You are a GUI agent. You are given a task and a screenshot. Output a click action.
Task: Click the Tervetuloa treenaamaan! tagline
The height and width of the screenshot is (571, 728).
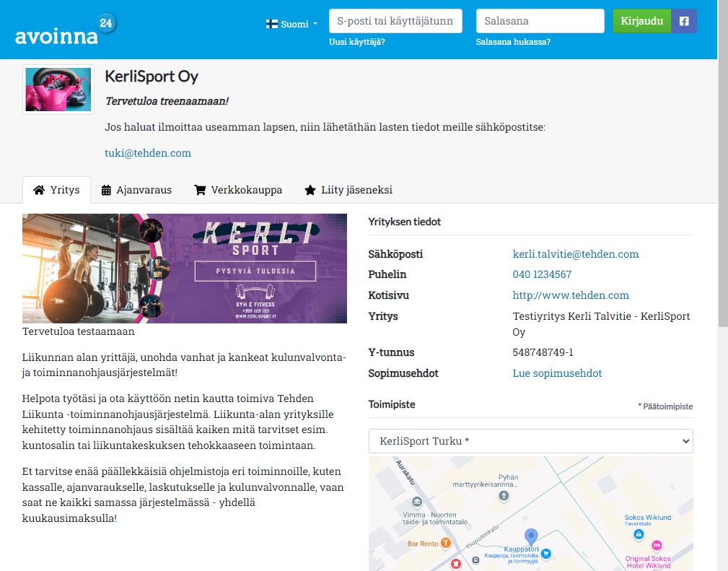click(167, 101)
